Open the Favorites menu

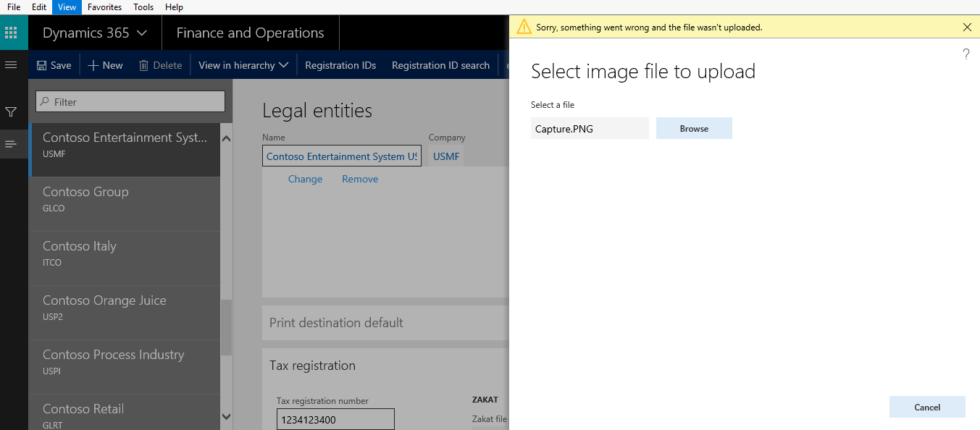(x=105, y=7)
